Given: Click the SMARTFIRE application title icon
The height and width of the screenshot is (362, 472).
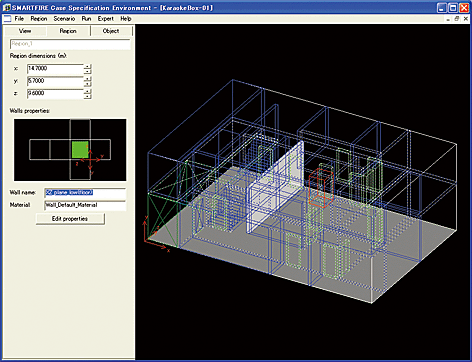Looking at the screenshot, I should 7,8.
